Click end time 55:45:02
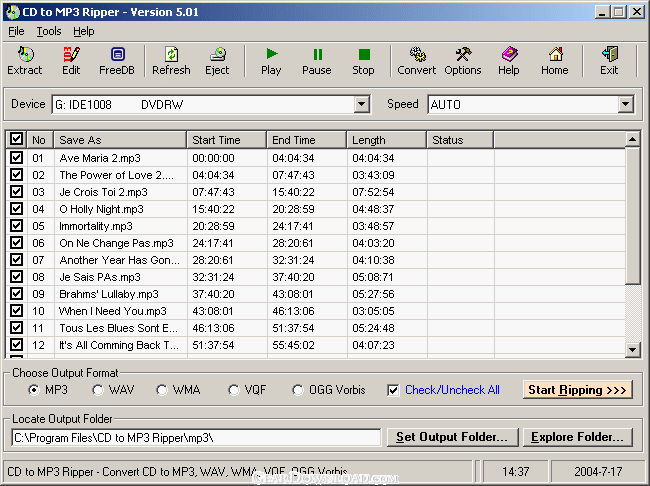This screenshot has width=650, height=486. pyautogui.click(x=293, y=345)
